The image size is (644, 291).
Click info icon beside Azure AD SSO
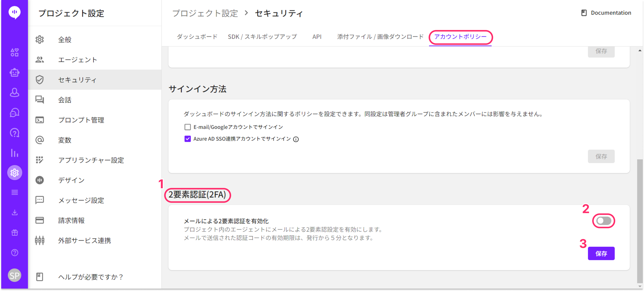296,139
